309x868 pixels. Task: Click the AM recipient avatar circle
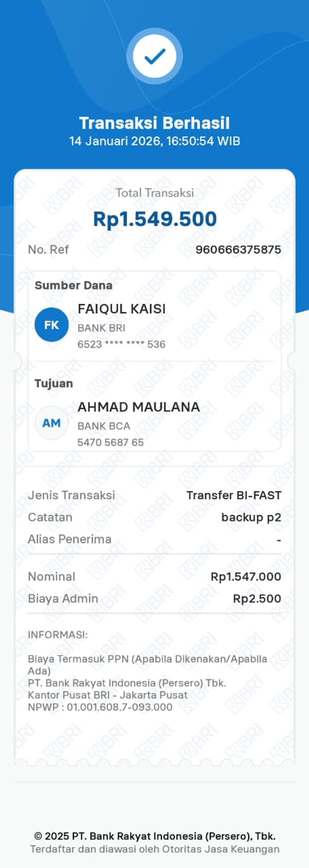click(52, 422)
